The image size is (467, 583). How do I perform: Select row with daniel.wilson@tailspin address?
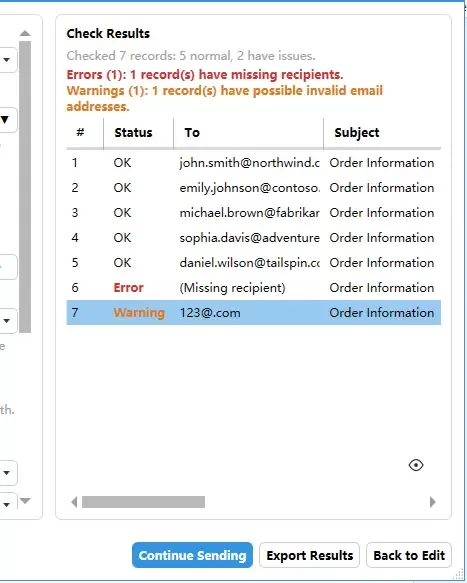(x=254, y=263)
